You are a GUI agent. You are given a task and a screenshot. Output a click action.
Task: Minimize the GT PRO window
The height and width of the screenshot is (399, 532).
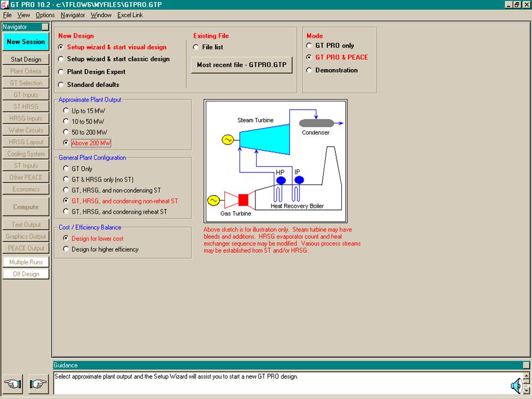(508, 4)
